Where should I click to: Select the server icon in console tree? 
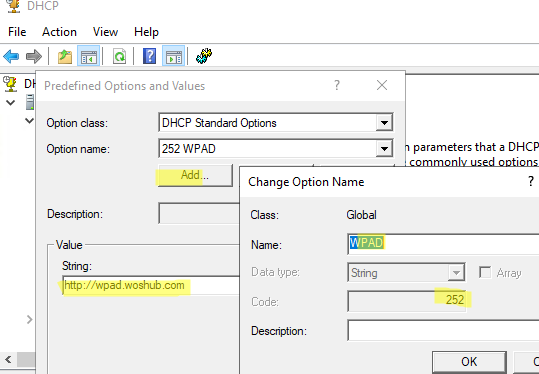(x=30, y=102)
